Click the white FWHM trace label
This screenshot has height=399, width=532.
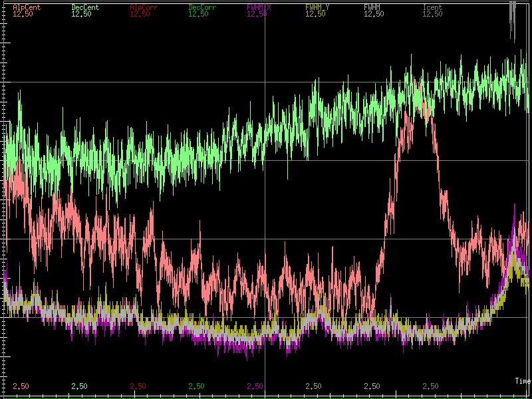point(372,7)
